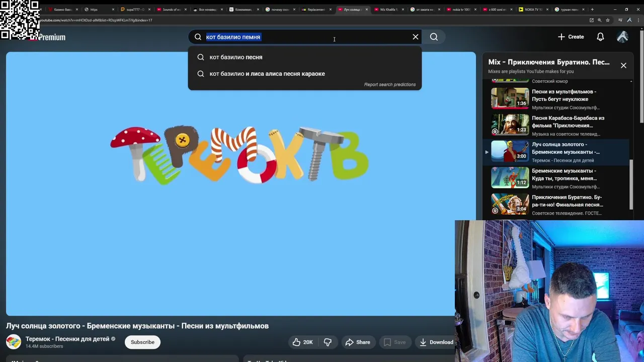Image resolution: width=644 pixels, height=362 pixels.
Task: Switch to 'Кожемякин' browser tab
Action: [x=244, y=10]
